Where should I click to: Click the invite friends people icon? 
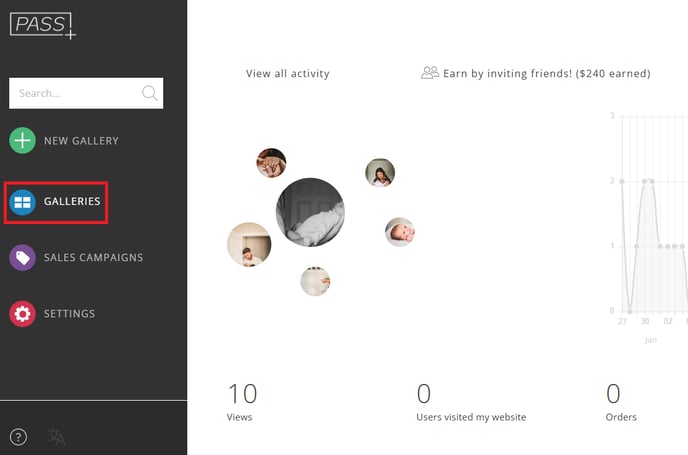click(x=430, y=72)
